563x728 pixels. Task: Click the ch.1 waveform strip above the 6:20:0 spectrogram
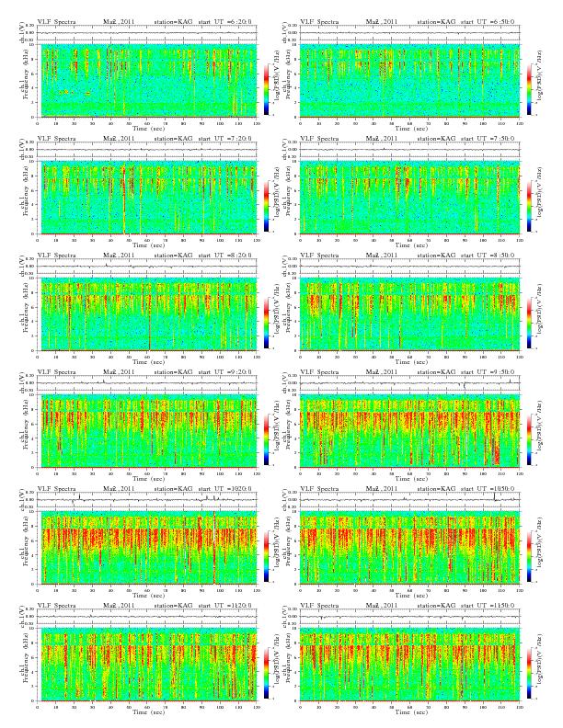tap(147, 33)
